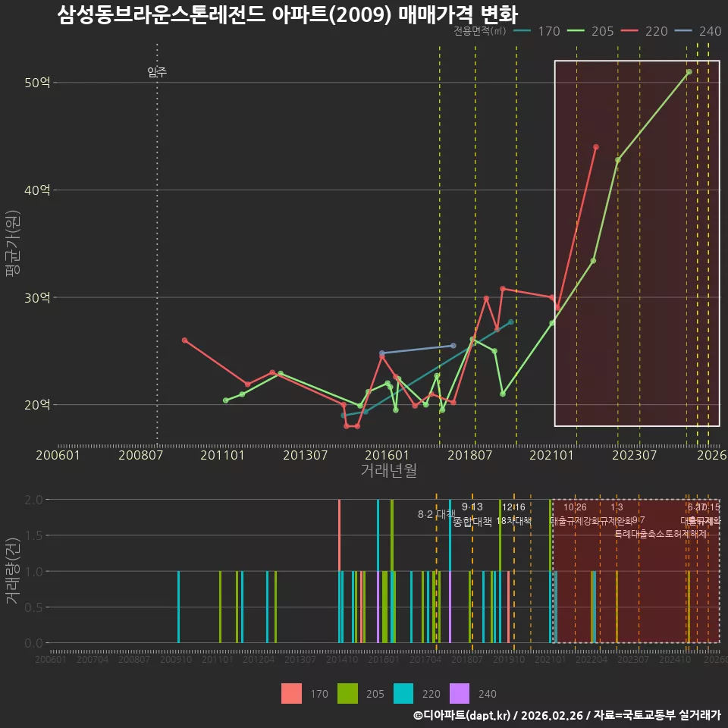The image size is (728, 728).
Task: Click 202101 on price chart x-axis
Action: (551, 455)
